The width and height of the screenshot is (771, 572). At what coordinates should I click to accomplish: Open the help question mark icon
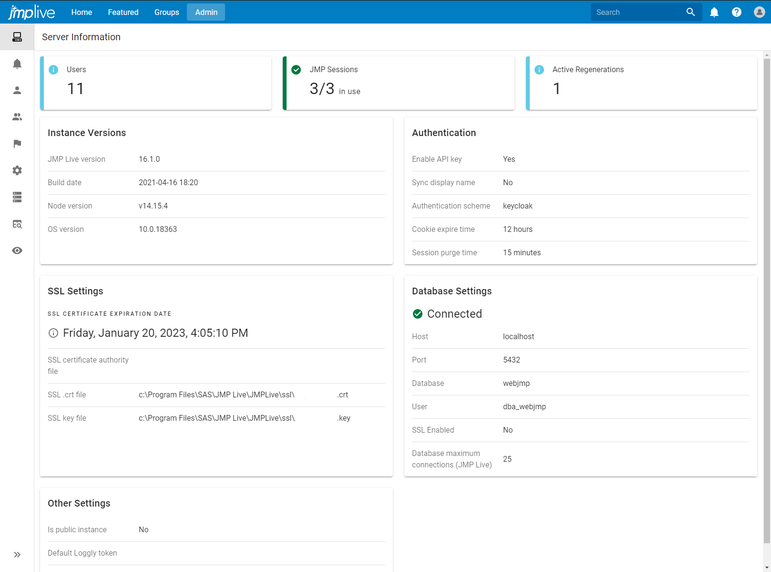736,12
